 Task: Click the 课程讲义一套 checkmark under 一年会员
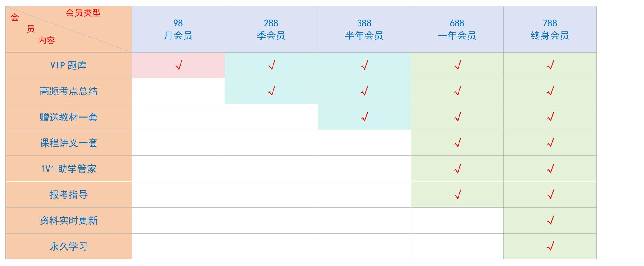click(x=458, y=142)
